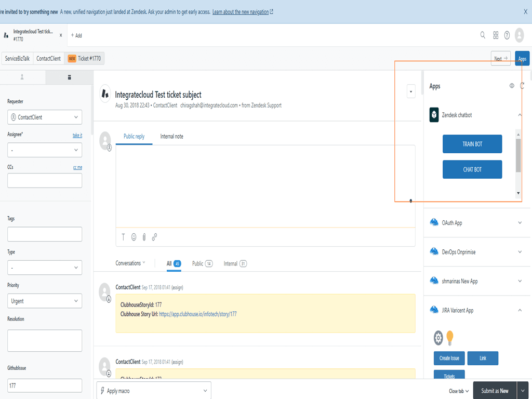Collapse the Zendesk chatbot section

(520, 115)
